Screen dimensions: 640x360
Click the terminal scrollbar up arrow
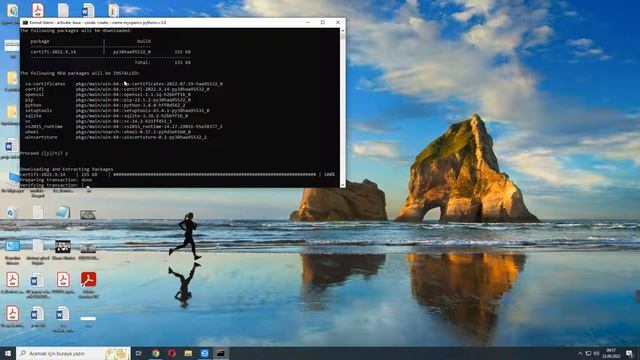[x=342, y=31]
